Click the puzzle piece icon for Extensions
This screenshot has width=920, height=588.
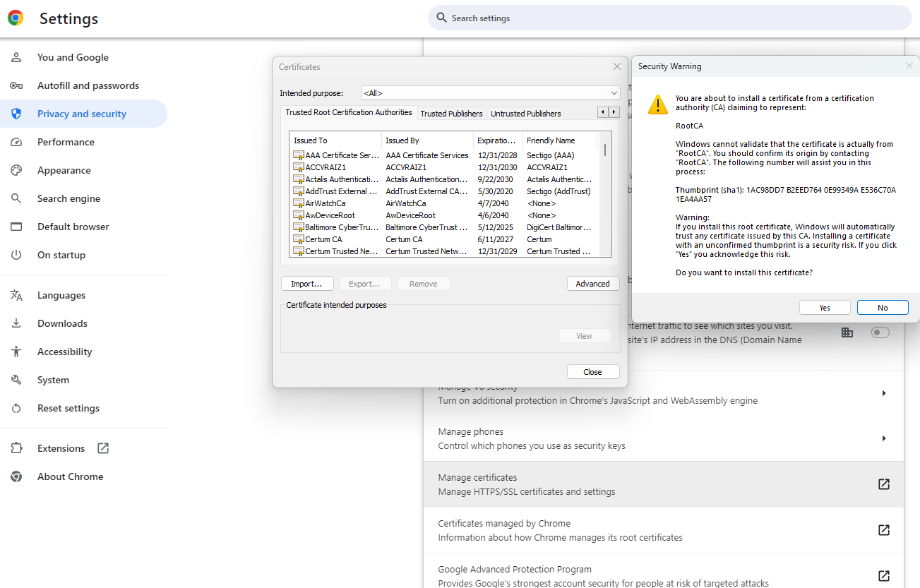[x=16, y=448]
